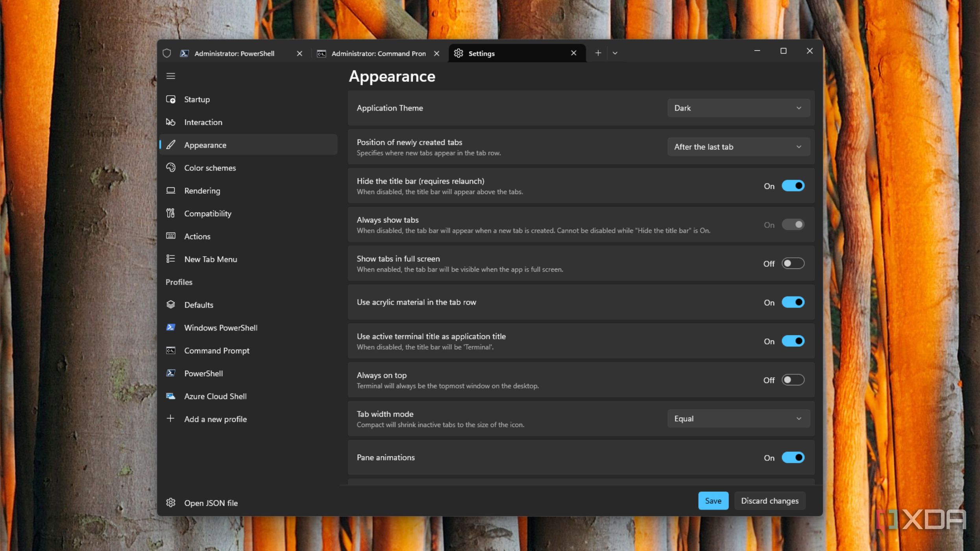
Task: Open a new tab with the plus button
Action: [598, 53]
